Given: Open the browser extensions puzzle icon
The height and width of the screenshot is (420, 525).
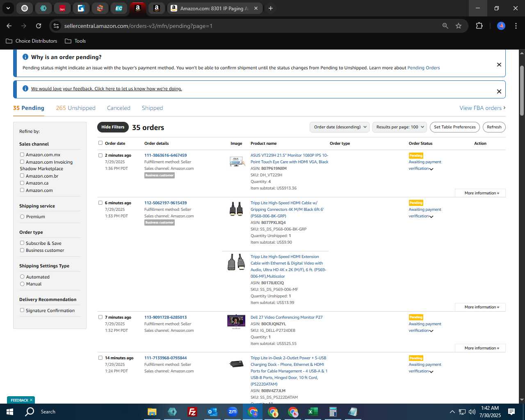Looking at the screenshot, I should click(479, 26).
